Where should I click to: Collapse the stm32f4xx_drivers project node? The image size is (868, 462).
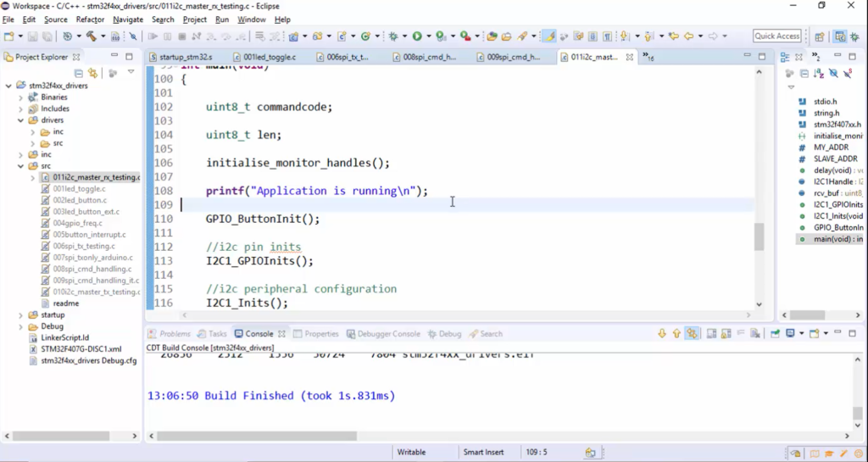8,86
